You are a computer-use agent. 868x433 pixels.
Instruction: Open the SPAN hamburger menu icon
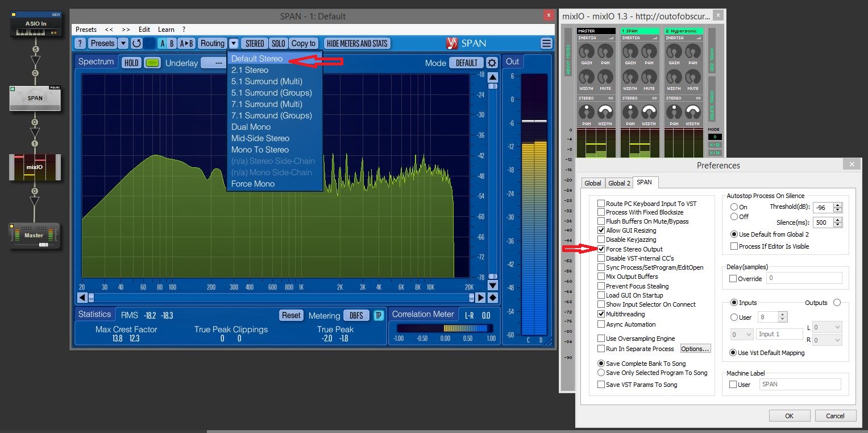coord(546,43)
